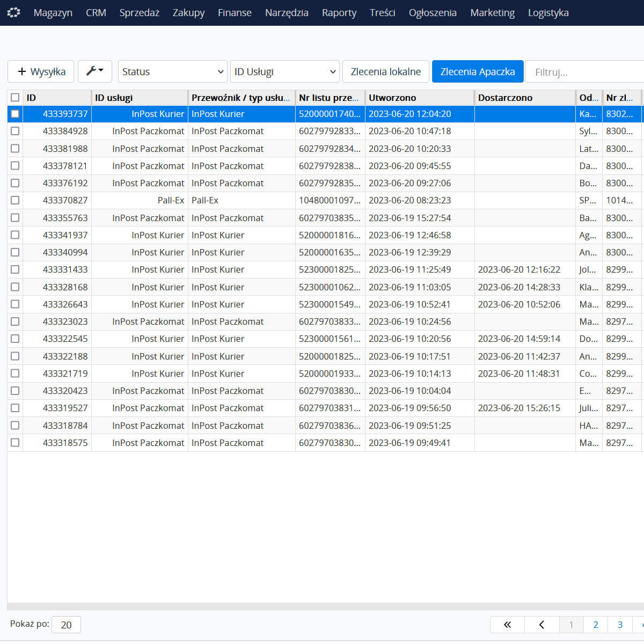Select the Zlecenia Apaczka button

478,71
